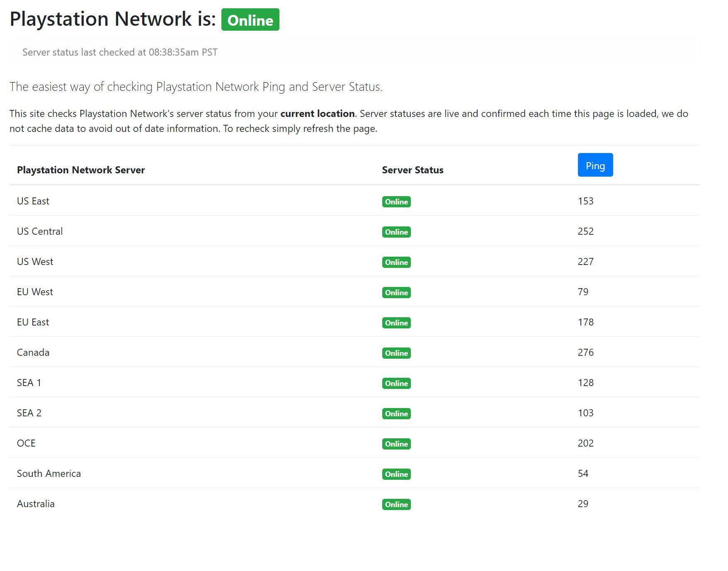Click the blue Ping button
Image resolution: width=728 pixels, height=571 pixels.
[x=595, y=165]
